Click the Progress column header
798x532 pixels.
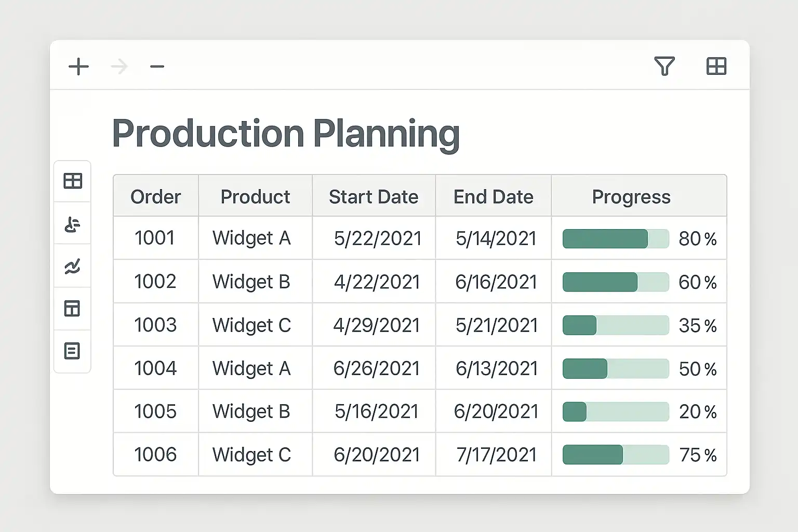(x=631, y=197)
